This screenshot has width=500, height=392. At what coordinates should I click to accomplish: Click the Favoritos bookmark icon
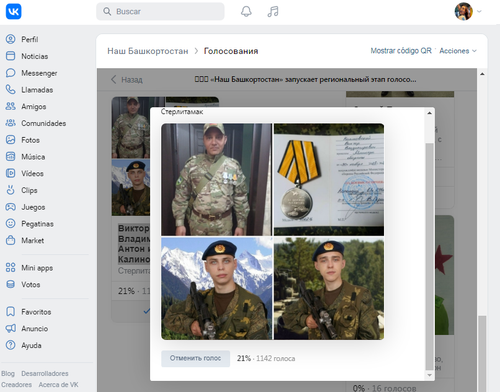point(11,312)
